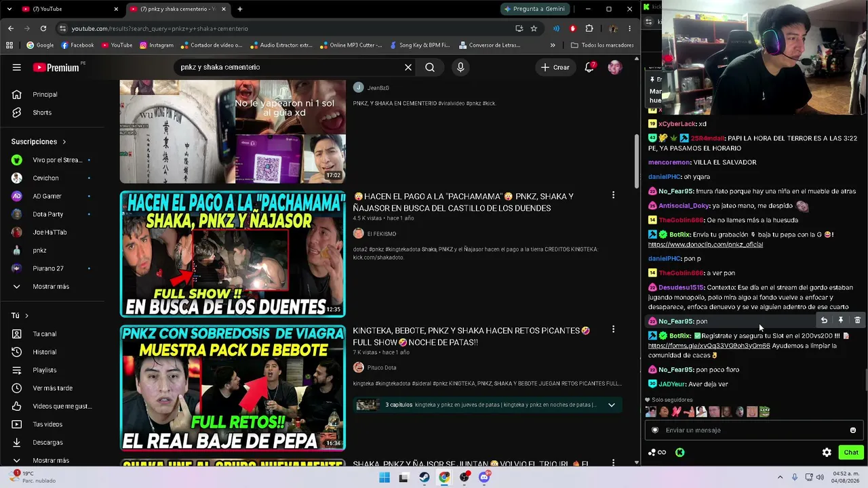Open Pachamama video thumbnail
This screenshot has height=488, width=868.
click(233, 254)
